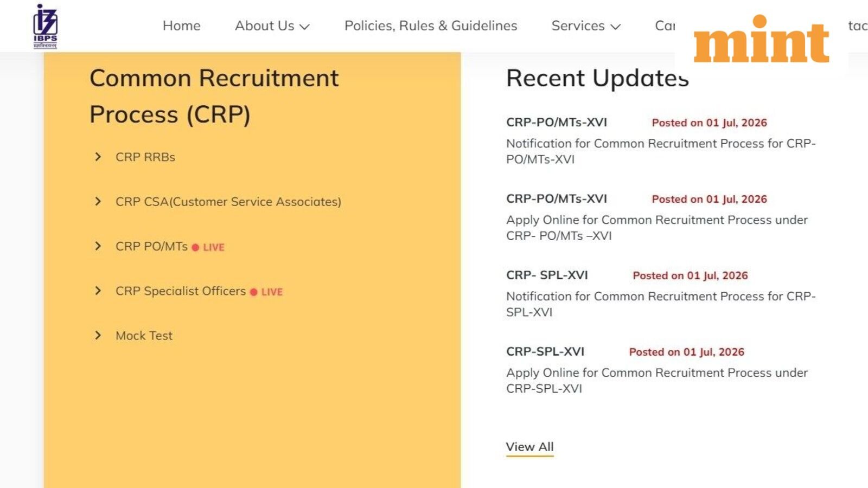The height and width of the screenshot is (488, 868).
Task: Click the LIVE indicator next to Specialist Officers
Action: 266,292
